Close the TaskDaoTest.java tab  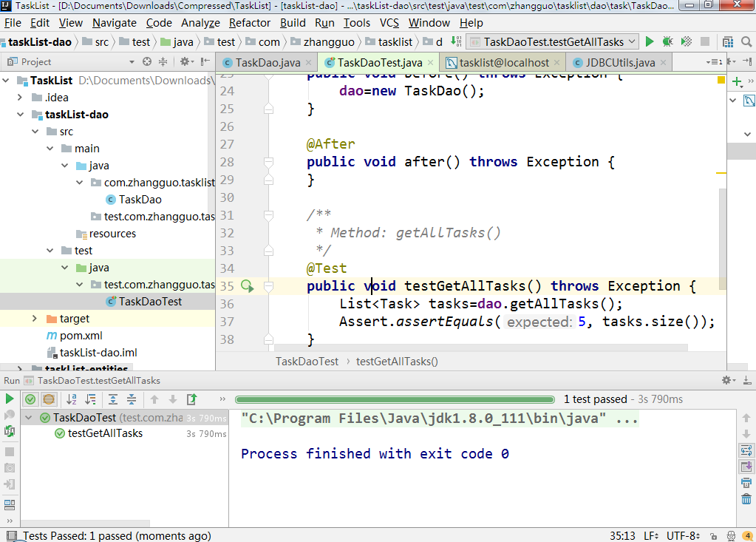pyautogui.click(x=431, y=62)
